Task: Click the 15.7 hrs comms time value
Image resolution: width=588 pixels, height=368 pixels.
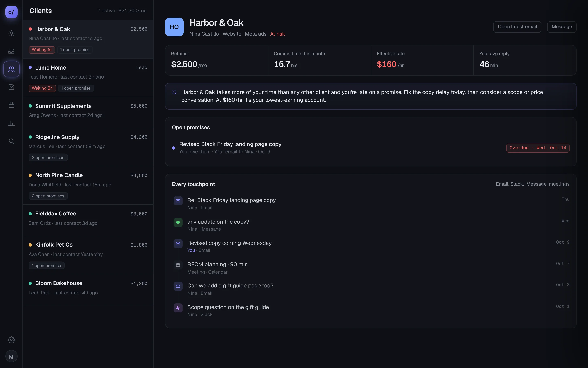Action: (x=285, y=64)
